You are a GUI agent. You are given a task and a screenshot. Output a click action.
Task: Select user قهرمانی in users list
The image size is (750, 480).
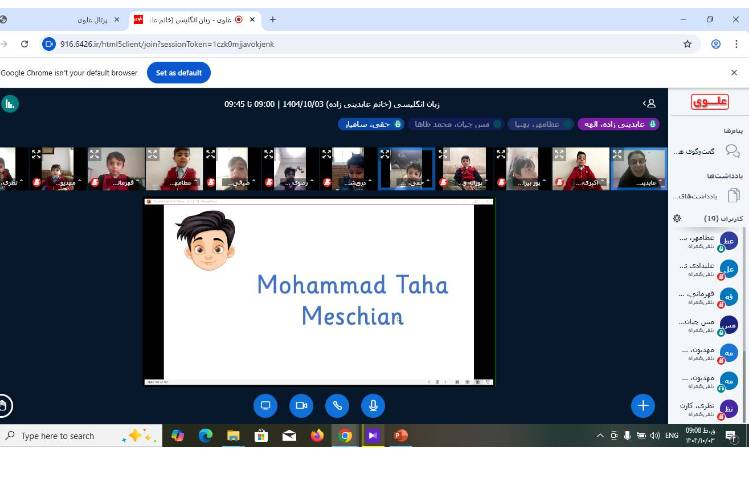pyautogui.click(x=707, y=297)
